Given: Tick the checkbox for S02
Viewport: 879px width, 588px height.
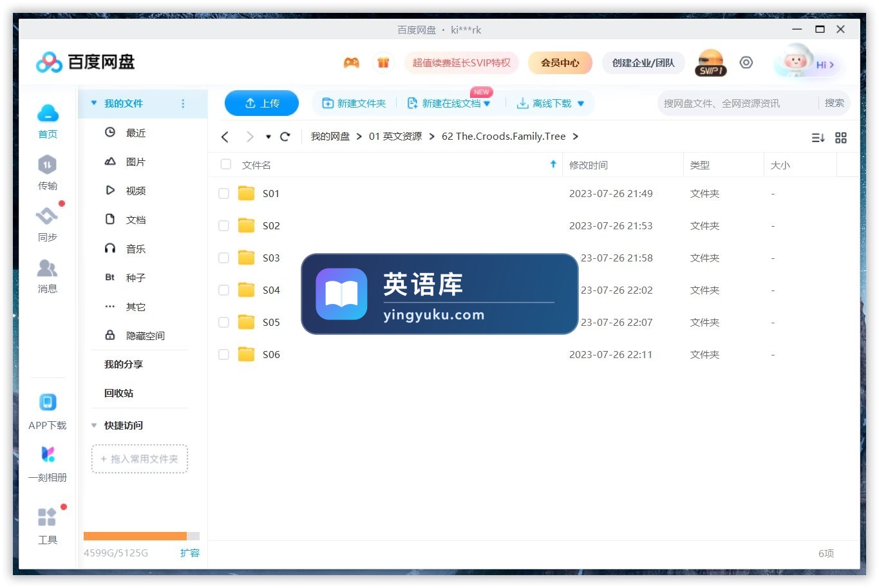Looking at the screenshot, I should coord(223,225).
